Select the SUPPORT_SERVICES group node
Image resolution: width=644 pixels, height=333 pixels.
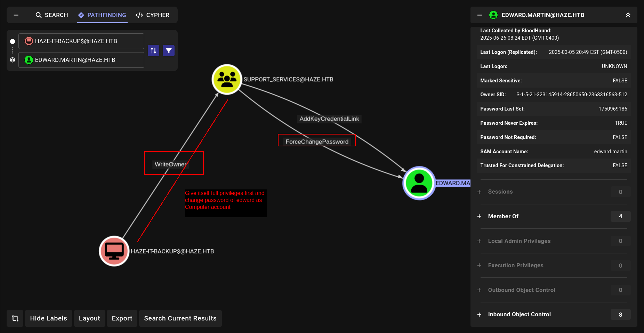tap(227, 79)
